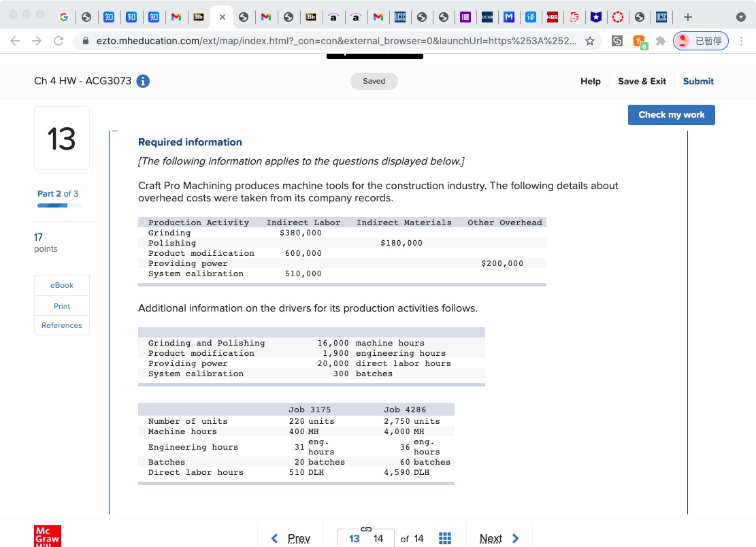Click the Grinding $380,000 cell
The height and width of the screenshot is (547, 756).
point(300,233)
